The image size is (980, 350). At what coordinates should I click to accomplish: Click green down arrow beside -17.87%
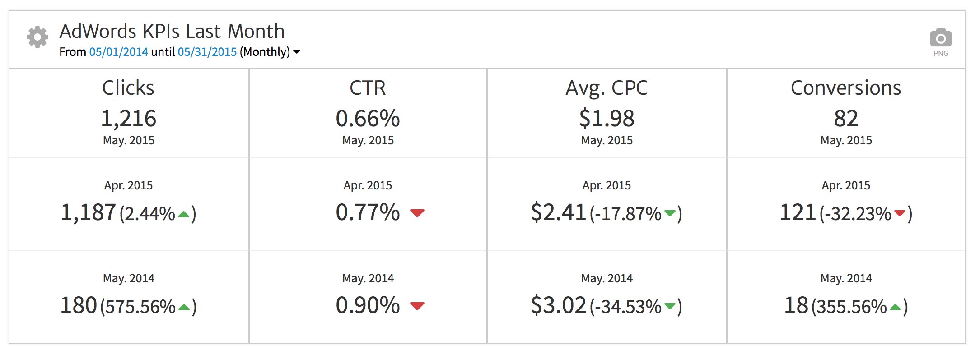click(x=670, y=213)
